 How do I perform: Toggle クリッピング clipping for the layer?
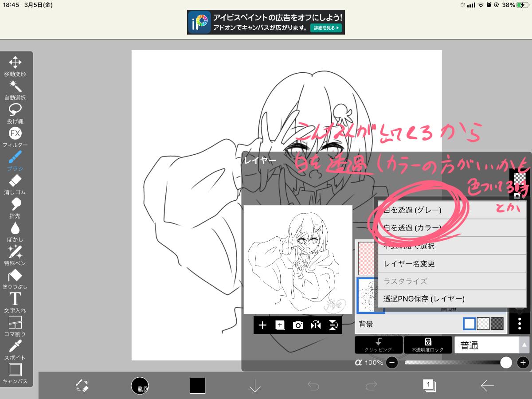pyautogui.click(x=379, y=344)
